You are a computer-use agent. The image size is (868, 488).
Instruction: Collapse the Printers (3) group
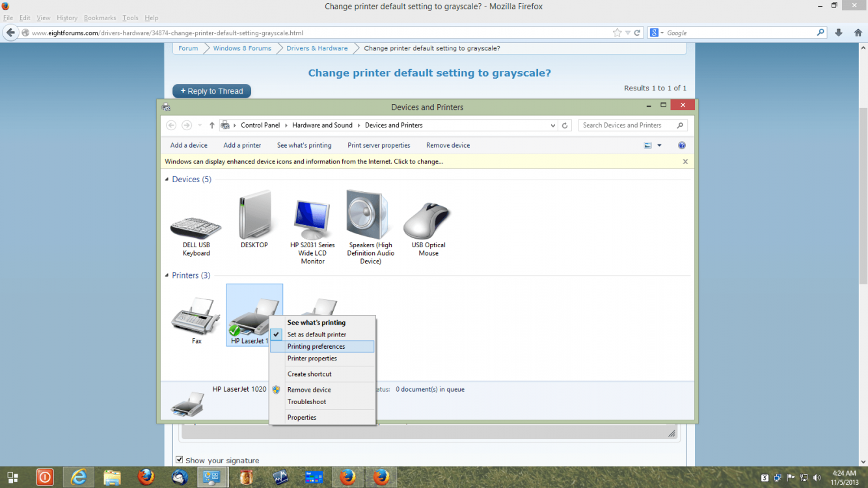coord(167,276)
